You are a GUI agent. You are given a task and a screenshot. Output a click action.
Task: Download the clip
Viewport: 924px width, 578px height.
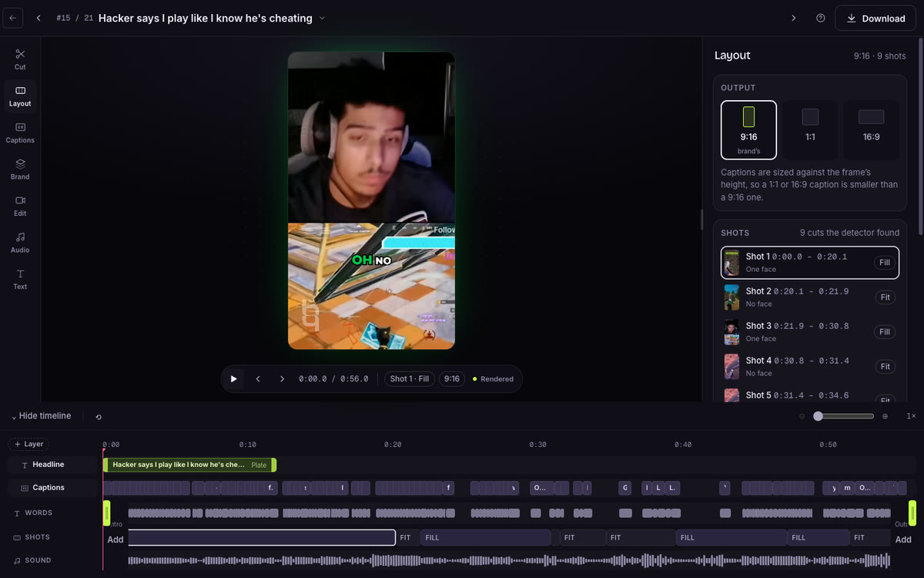(875, 18)
